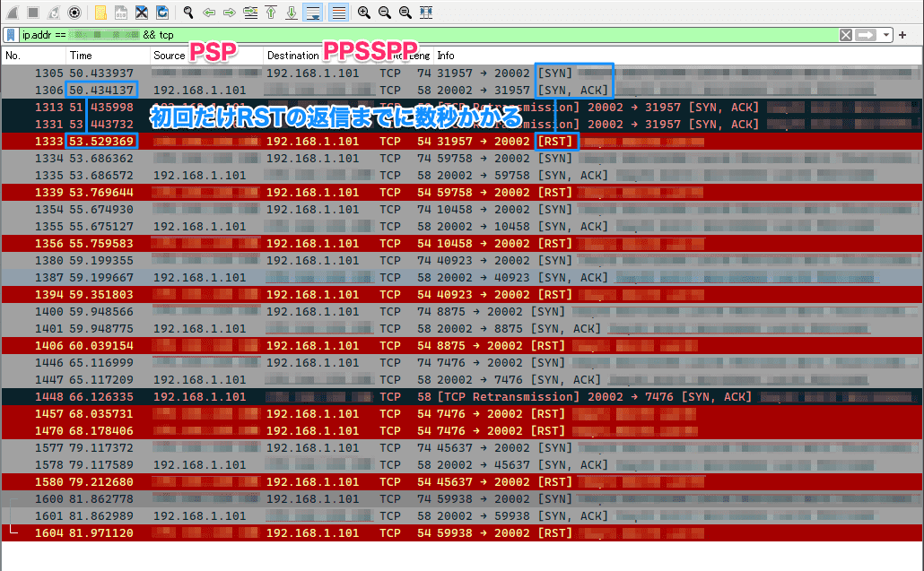Select packet 1356 RST row

(462, 244)
